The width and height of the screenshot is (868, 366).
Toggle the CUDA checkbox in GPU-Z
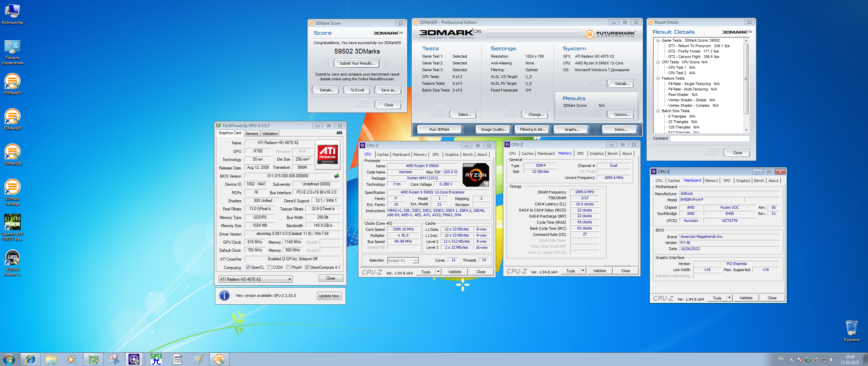pyautogui.click(x=269, y=267)
